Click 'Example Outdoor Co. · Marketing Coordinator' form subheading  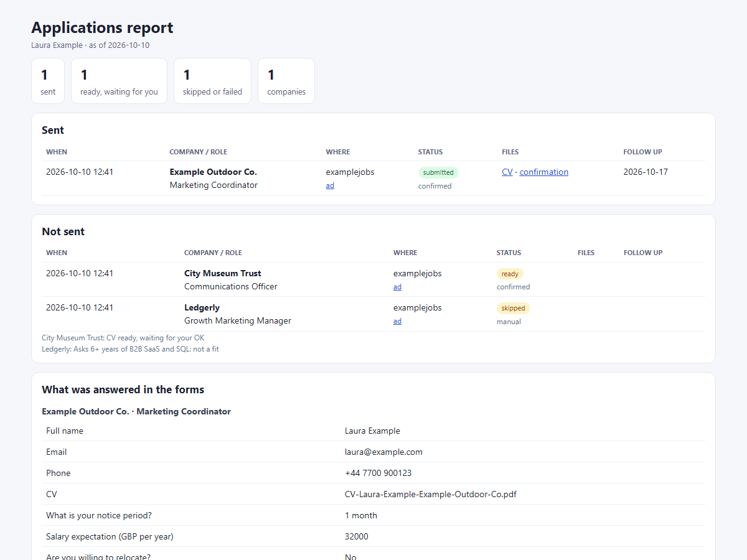coord(136,411)
